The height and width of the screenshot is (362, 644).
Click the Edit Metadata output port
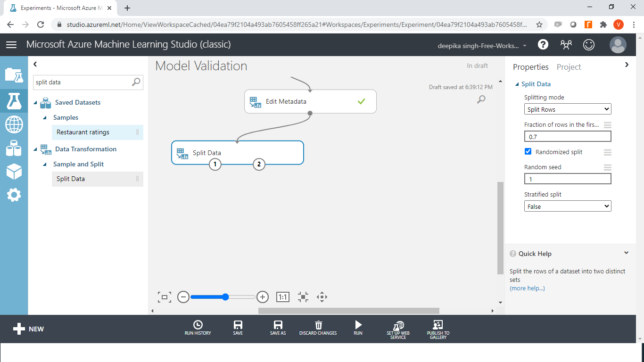click(x=310, y=113)
